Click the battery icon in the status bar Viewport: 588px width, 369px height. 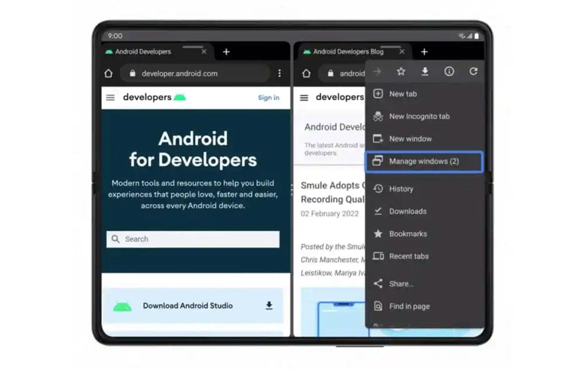(477, 36)
